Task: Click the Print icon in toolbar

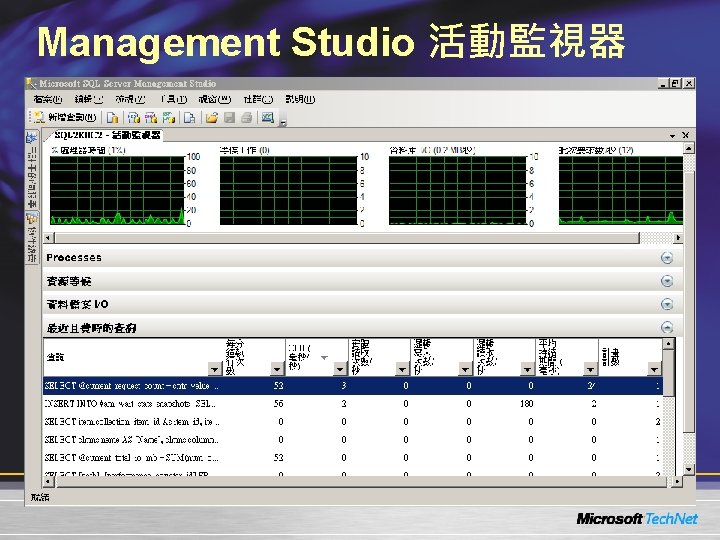Action: click(247, 118)
